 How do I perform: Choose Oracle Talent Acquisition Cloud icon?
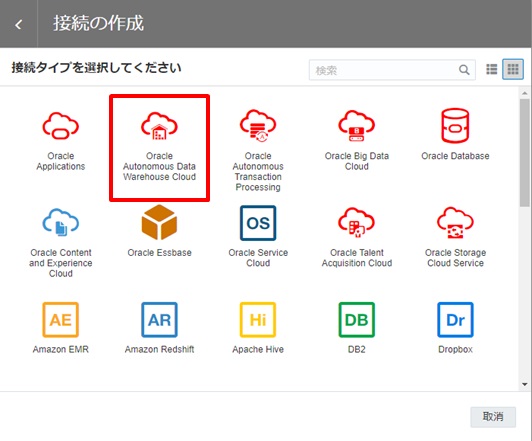click(357, 223)
